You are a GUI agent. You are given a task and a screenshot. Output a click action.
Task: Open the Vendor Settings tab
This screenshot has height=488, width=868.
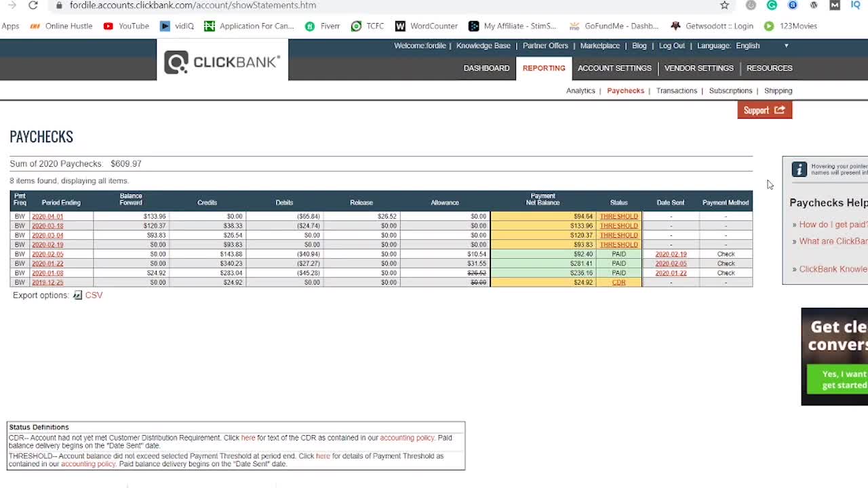click(698, 68)
